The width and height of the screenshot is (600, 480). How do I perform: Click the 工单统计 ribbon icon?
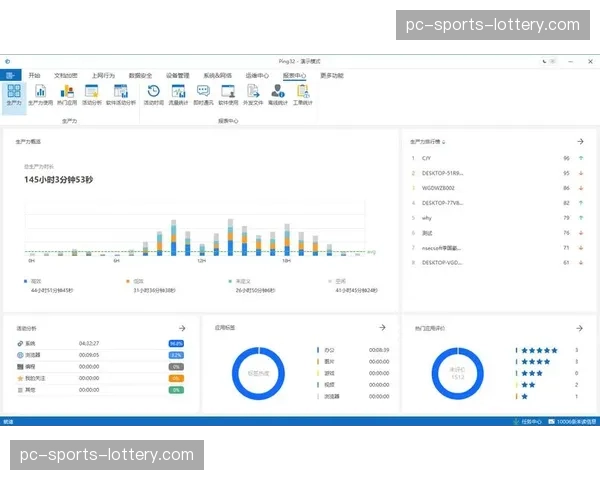pos(302,94)
